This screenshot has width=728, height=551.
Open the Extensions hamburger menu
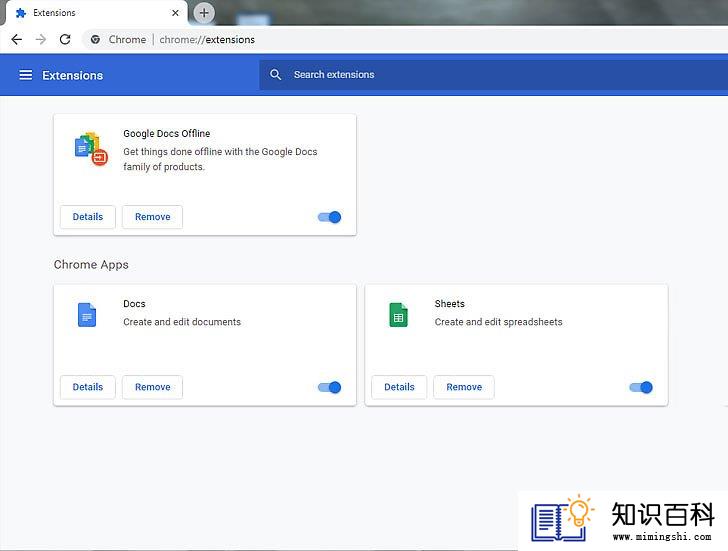point(26,75)
